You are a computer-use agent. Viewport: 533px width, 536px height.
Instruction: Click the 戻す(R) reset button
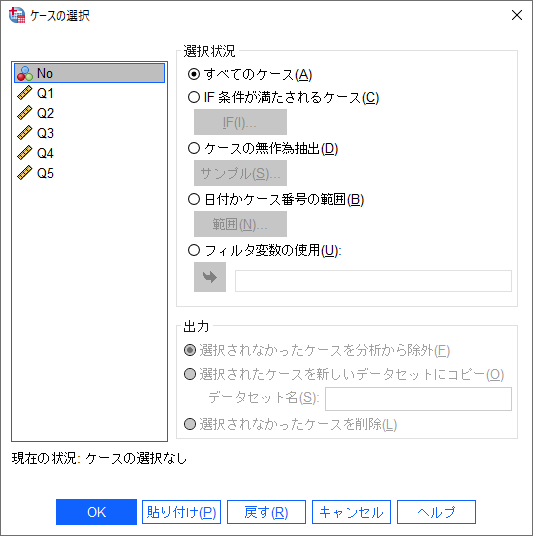click(266, 512)
